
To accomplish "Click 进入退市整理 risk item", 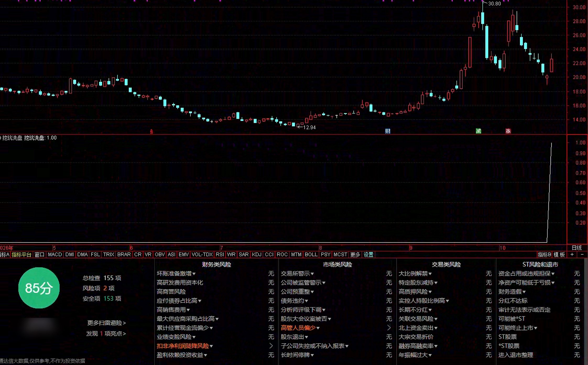I will [516, 355].
